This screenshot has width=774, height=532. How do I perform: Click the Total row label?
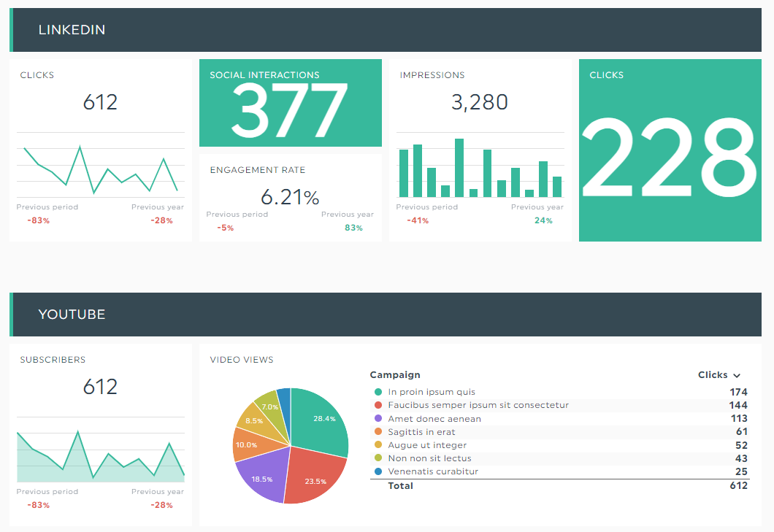click(400, 485)
